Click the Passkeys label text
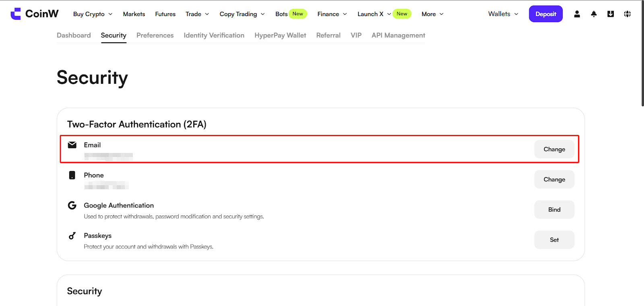The image size is (644, 306). pos(98,236)
